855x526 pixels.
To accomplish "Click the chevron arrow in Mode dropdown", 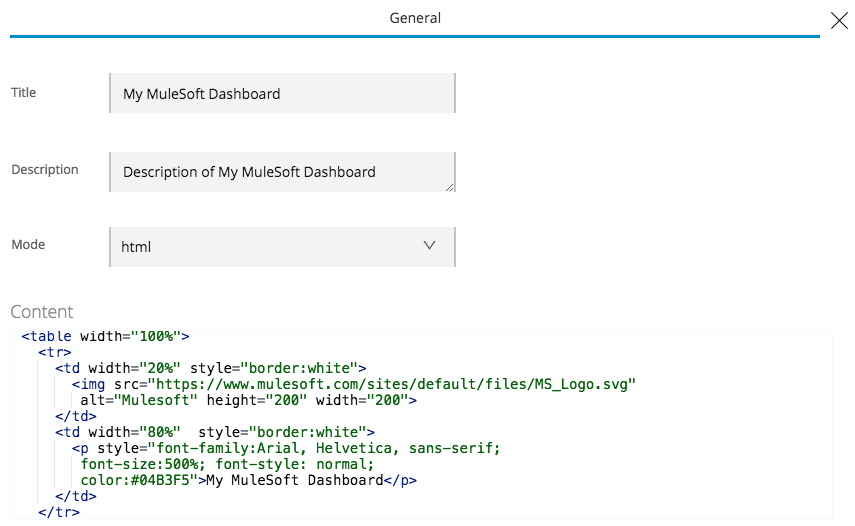I will 430,245.
